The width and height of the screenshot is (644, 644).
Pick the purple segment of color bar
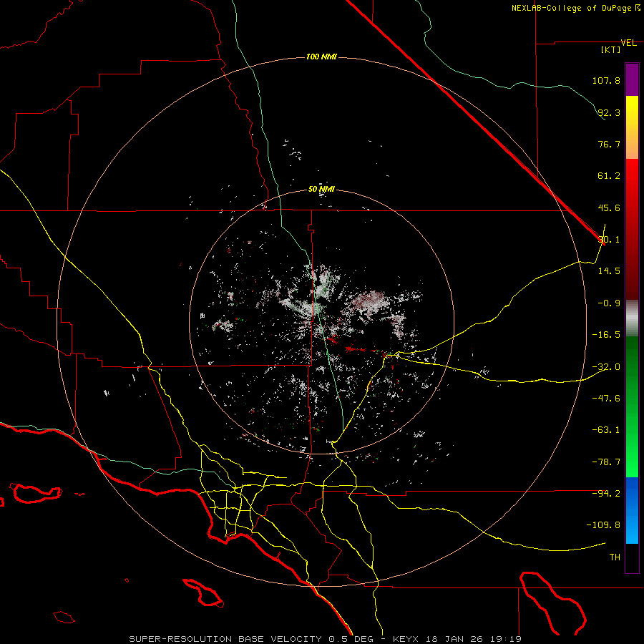point(632,79)
